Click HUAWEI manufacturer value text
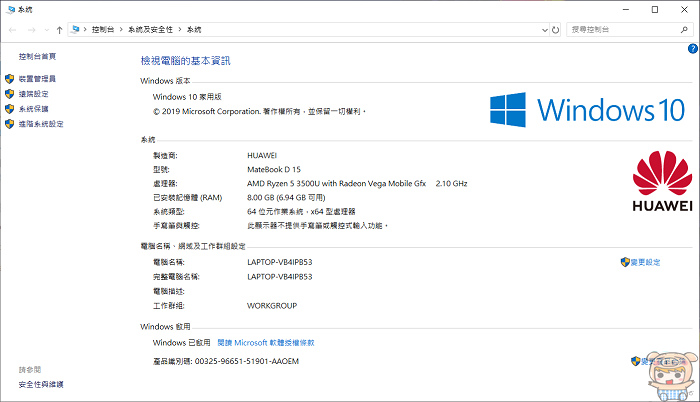This screenshot has width=700, height=402. point(262,155)
